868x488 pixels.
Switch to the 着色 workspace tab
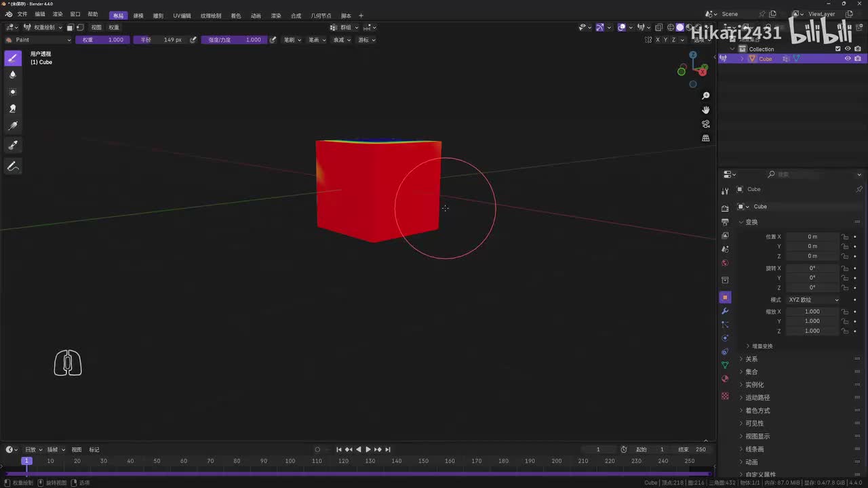coord(236,16)
